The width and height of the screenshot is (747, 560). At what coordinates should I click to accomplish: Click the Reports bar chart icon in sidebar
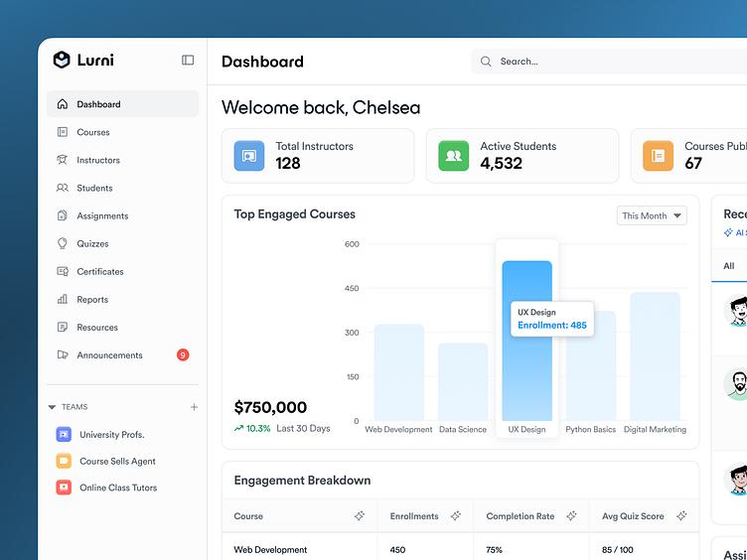63,299
